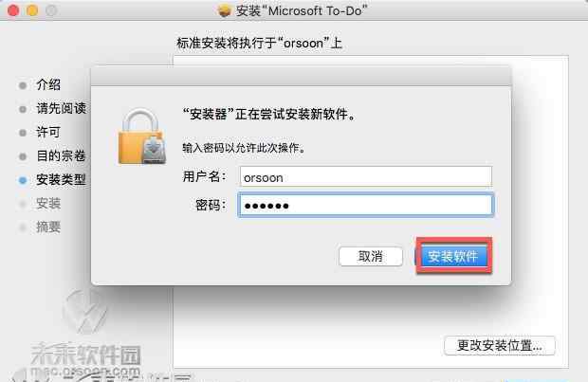588x382 pixels.
Task: Focus the 密码 password field
Action: coord(366,205)
